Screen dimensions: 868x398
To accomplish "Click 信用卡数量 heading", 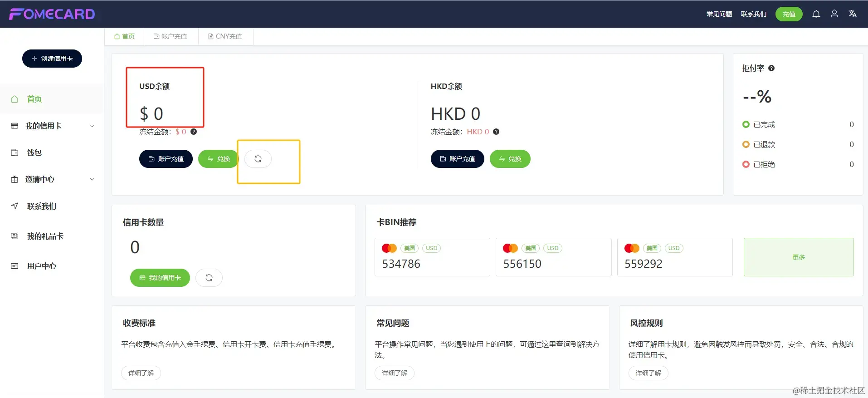I will [143, 222].
